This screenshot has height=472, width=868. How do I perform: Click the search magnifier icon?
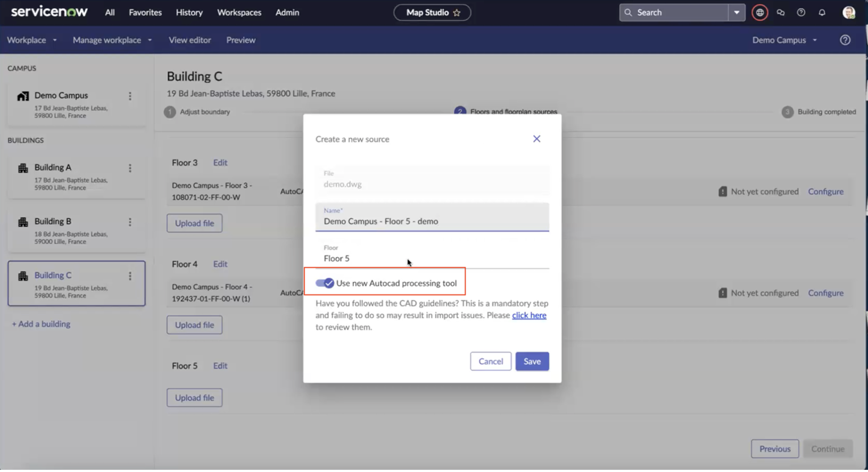(628, 12)
